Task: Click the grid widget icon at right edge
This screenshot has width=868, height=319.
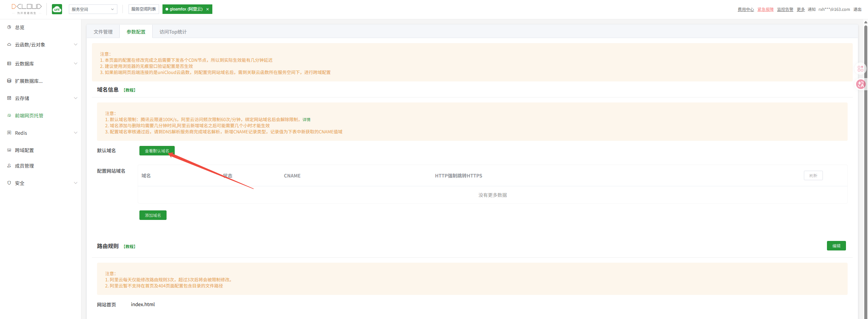Action: 861,69
